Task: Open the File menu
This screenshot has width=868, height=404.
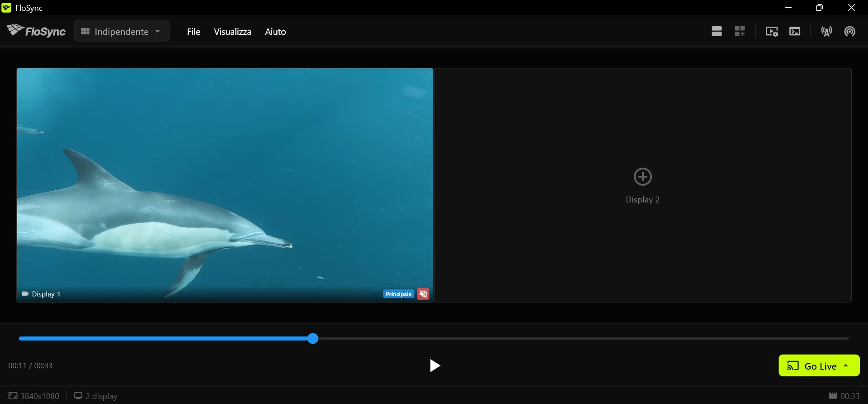Action: (x=193, y=32)
